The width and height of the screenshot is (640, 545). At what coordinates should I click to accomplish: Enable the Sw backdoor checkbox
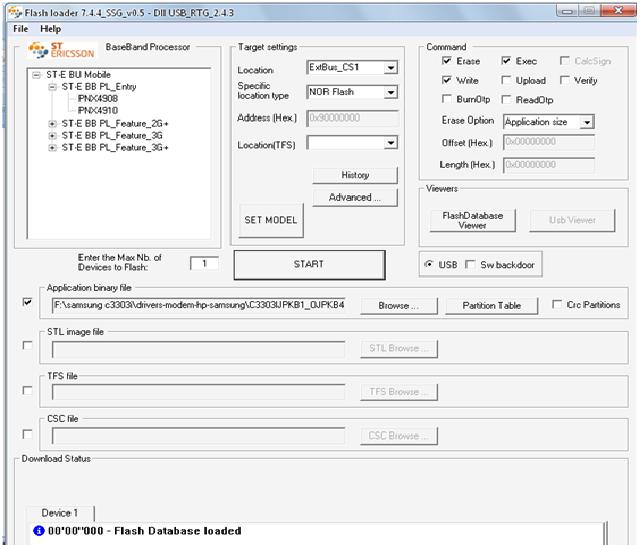coord(470,265)
